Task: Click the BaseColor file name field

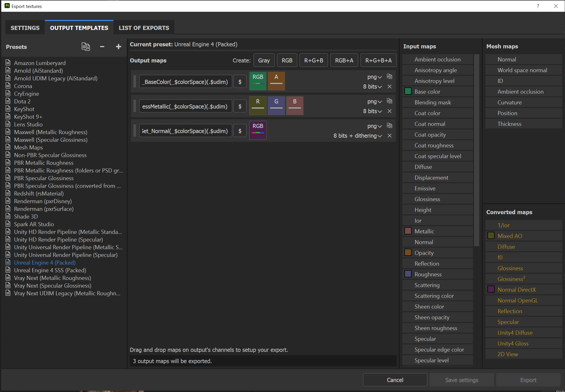Action: point(185,82)
